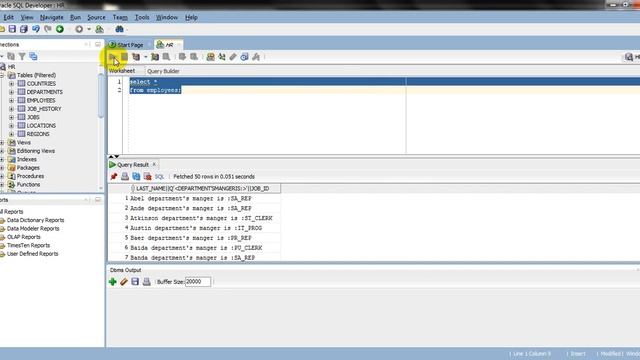640x360 pixels.
Task: Click the To Upper/Lower/InitCap icon
Action: click(222, 57)
